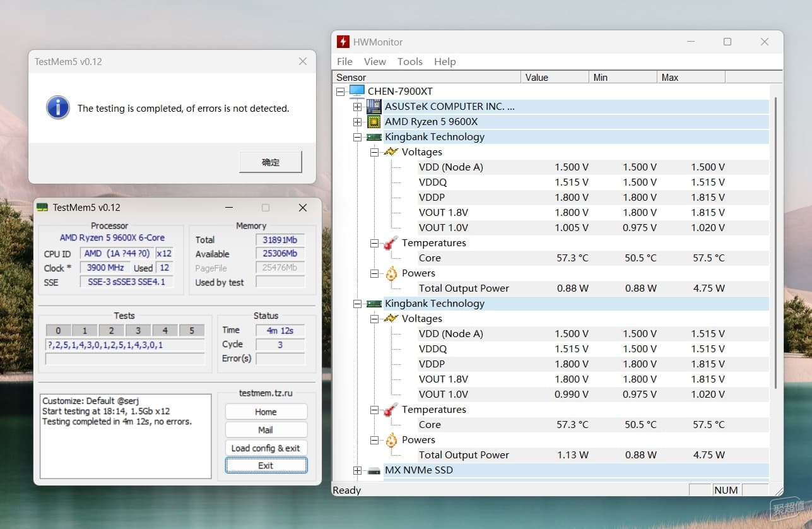812x529 pixels.
Task: Close the TestMem5 main window
Action: point(303,207)
